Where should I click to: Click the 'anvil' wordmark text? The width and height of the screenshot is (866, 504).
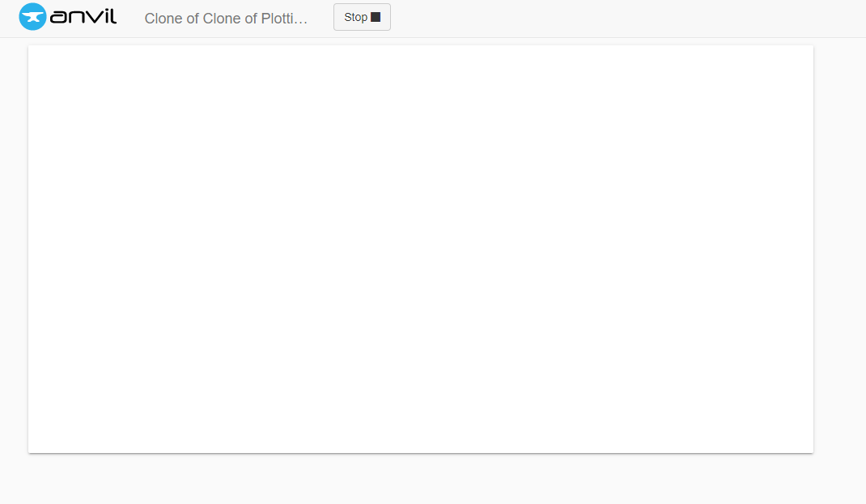[83, 16]
